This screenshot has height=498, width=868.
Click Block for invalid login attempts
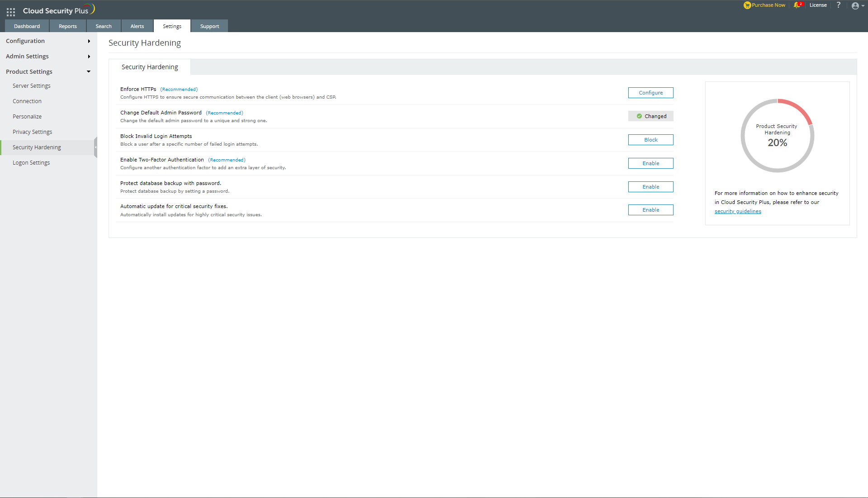pos(650,140)
